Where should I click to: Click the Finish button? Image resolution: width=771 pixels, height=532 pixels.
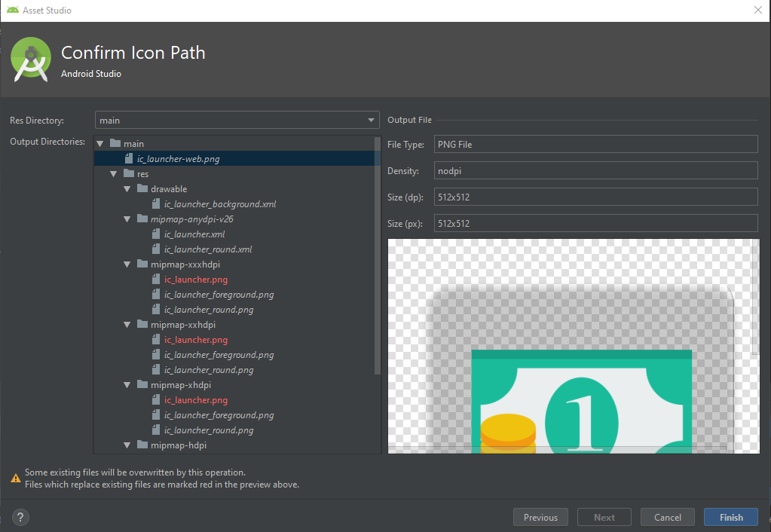(x=730, y=517)
